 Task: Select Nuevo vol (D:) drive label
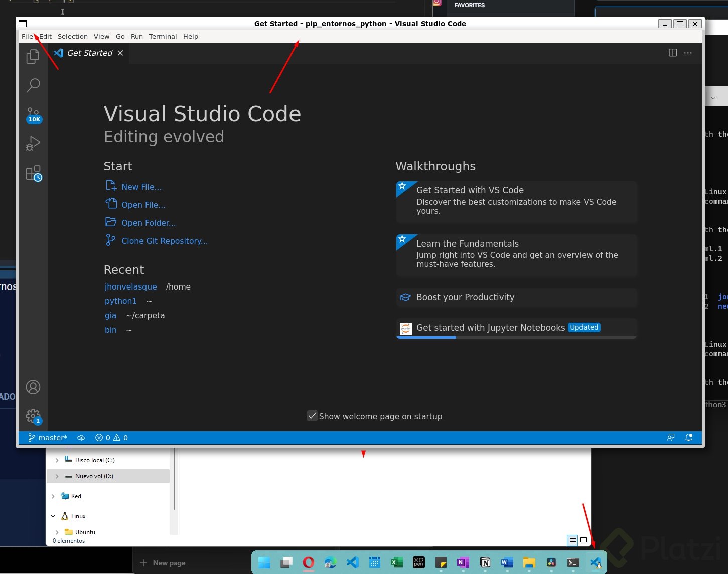pos(94,476)
